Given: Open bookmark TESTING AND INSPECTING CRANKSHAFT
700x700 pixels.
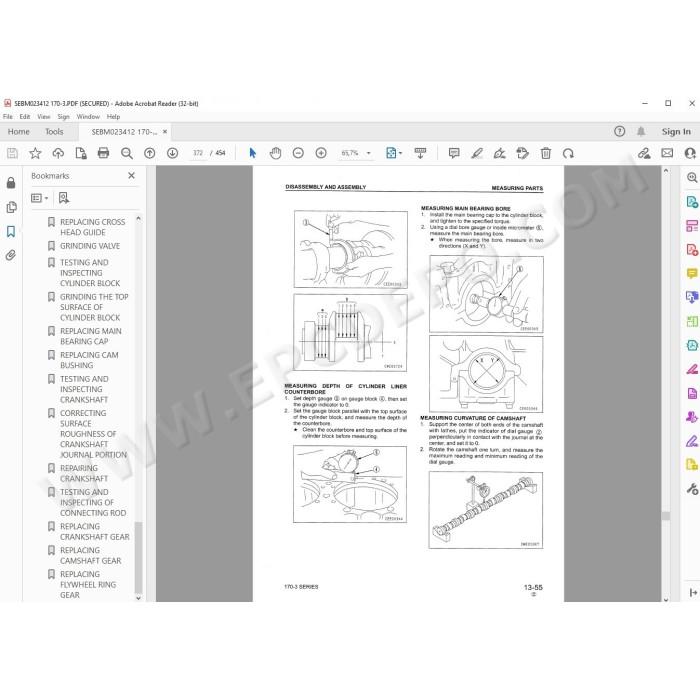Looking at the screenshot, I should click(84, 389).
